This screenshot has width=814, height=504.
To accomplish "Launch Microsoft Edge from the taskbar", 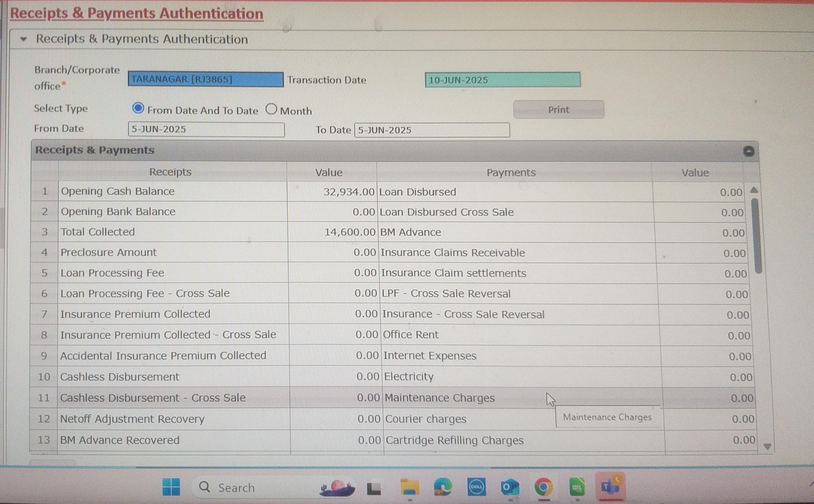I will click(443, 487).
